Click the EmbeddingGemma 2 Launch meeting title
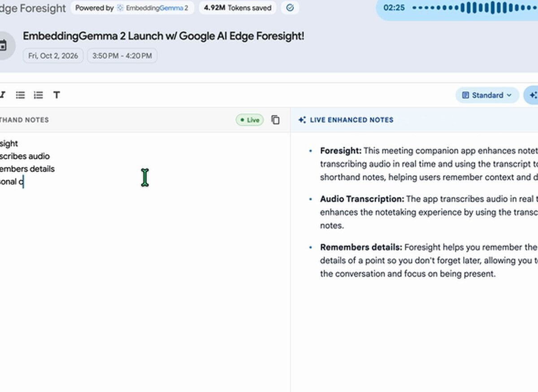The image size is (538, 392). point(164,36)
